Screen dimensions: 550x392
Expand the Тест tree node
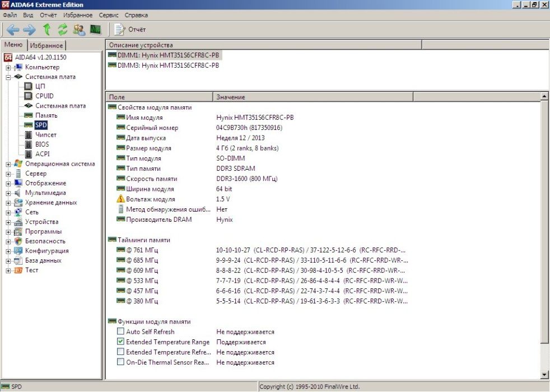pyautogui.click(x=8, y=270)
